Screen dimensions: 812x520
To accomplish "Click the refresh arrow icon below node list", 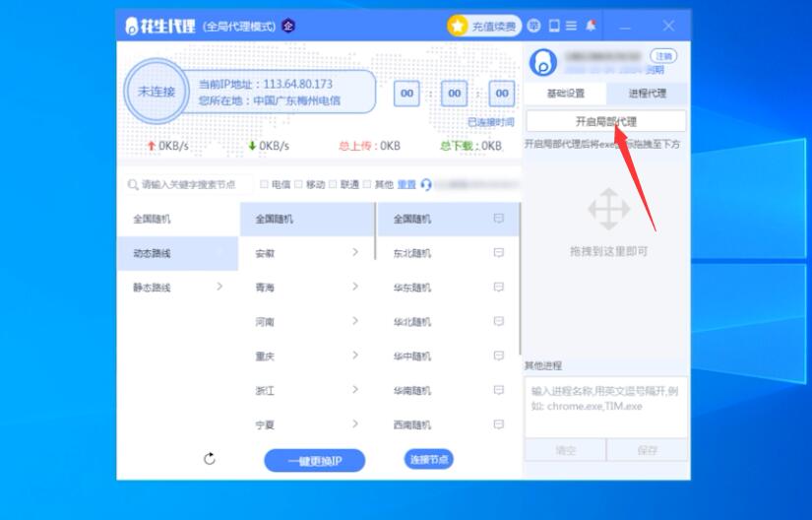I will 209,459.
